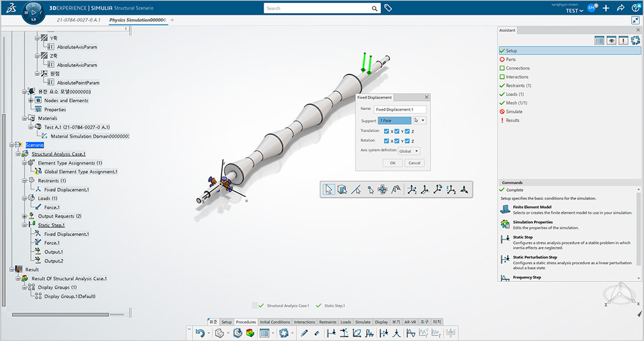Uncheck Rotation X checkbox
This screenshot has height=341, width=644.
tap(386, 141)
